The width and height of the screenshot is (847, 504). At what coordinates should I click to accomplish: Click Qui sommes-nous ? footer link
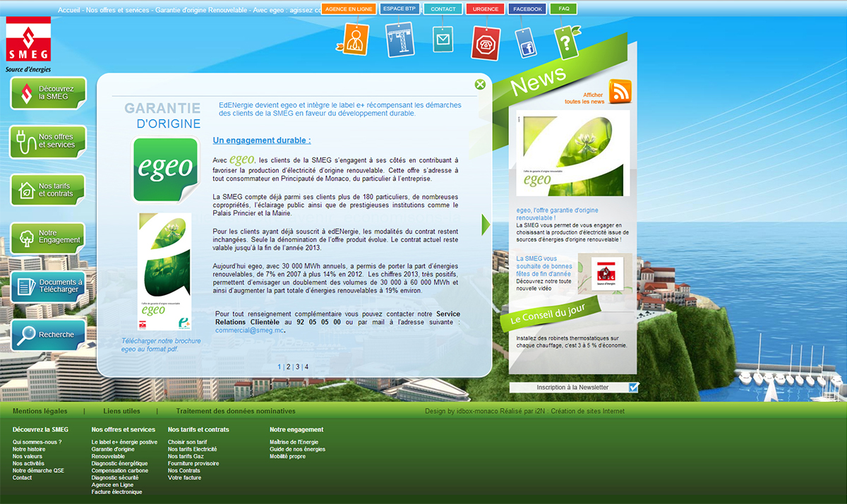point(37,443)
